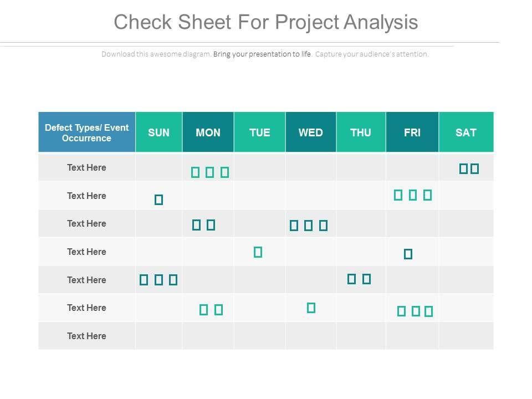Click the SUN column header
The image size is (532, 399).
point(158,132)
